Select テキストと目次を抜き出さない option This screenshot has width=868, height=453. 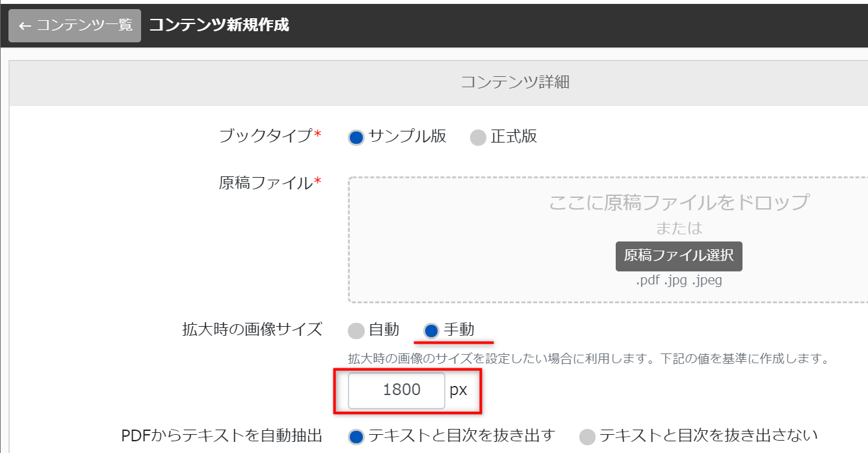(588, 436)
